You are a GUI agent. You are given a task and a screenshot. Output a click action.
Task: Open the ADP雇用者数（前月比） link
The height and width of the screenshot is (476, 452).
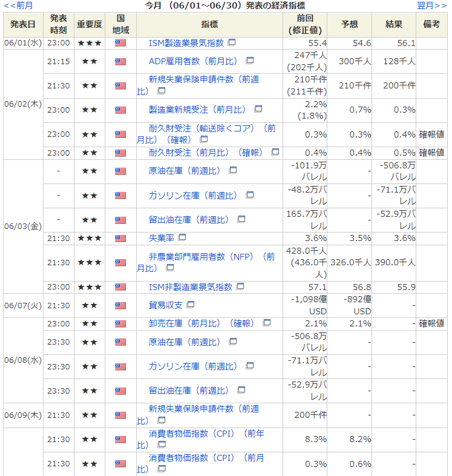tap(193, 61)
